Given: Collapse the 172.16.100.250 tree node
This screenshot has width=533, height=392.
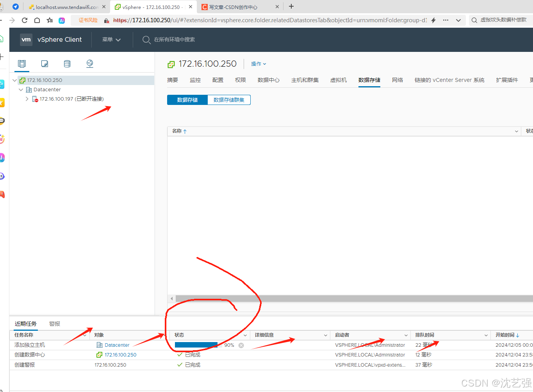Looking at the screenshot, I should pos(15,80).
